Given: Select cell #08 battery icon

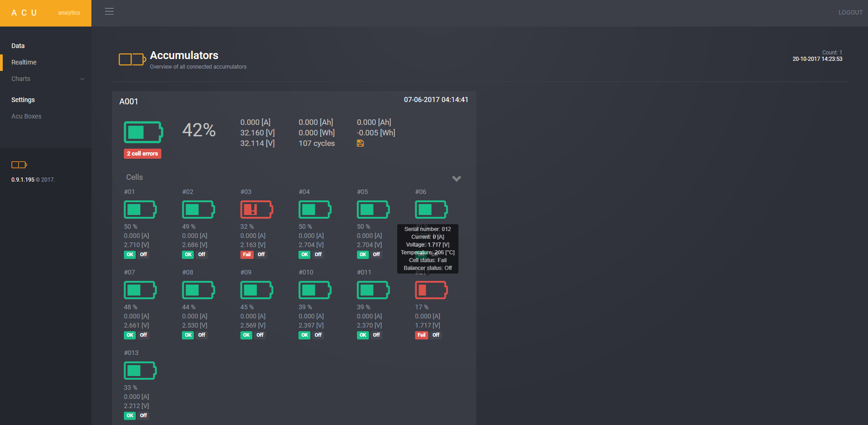Looking at the screenshot, I should click(x=198, y=290).
